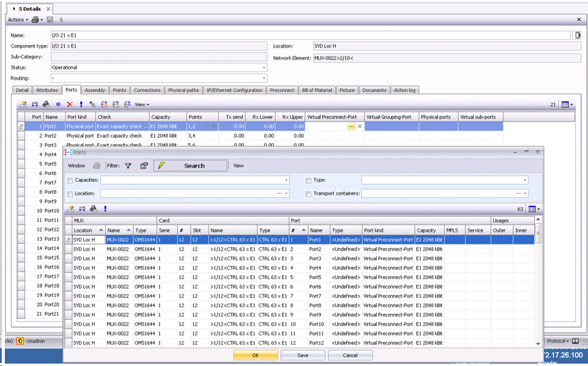588x366 pixels.
Task: Click the X clear icon in Virtual Preconnect-Port cell
Action: 360,127
